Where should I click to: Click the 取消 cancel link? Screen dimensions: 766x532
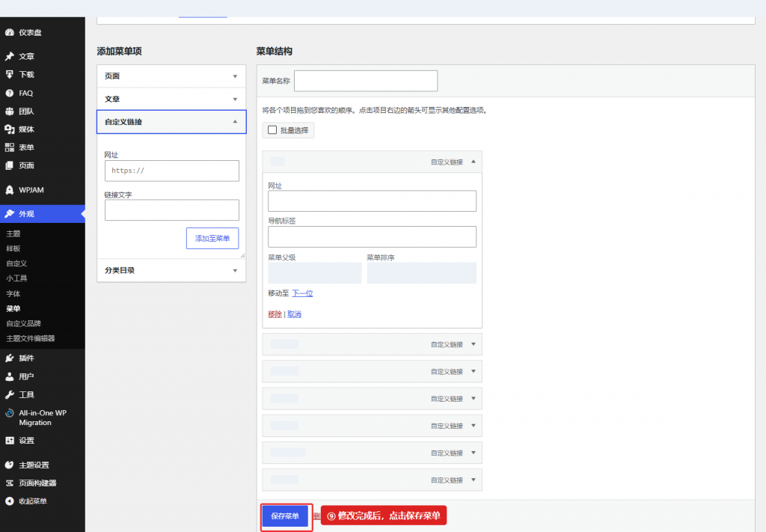point(294,314)
